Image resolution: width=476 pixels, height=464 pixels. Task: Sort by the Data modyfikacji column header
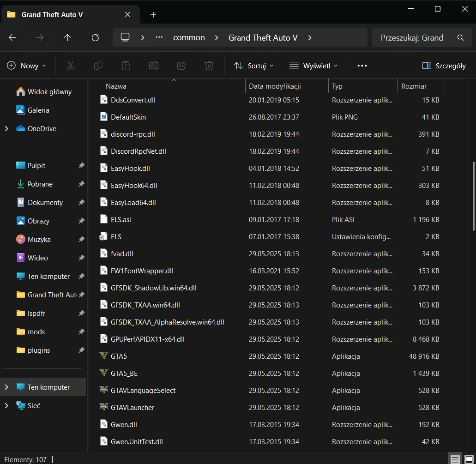[275, 86]
